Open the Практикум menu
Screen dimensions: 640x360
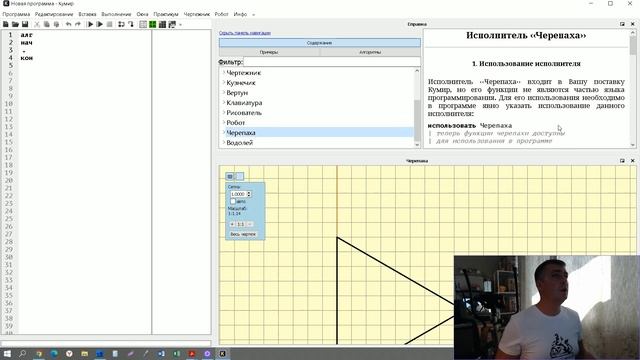point(166,14)
